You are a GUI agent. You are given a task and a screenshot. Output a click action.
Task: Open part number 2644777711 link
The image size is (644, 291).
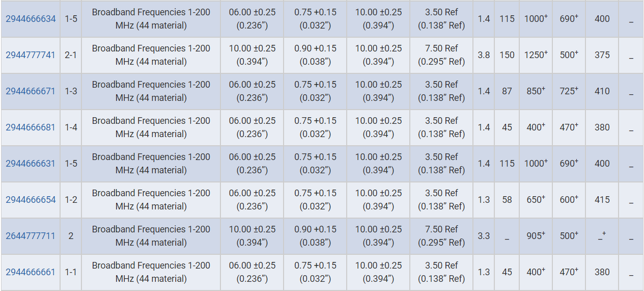point(31,236)
